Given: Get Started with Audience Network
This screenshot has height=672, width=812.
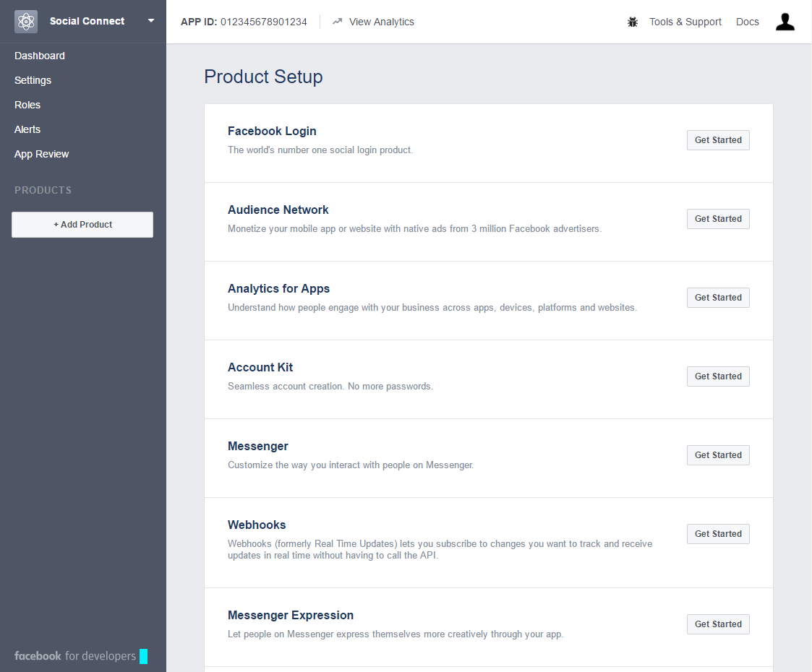Looking at the screenshot, I should tap(718, 219).
